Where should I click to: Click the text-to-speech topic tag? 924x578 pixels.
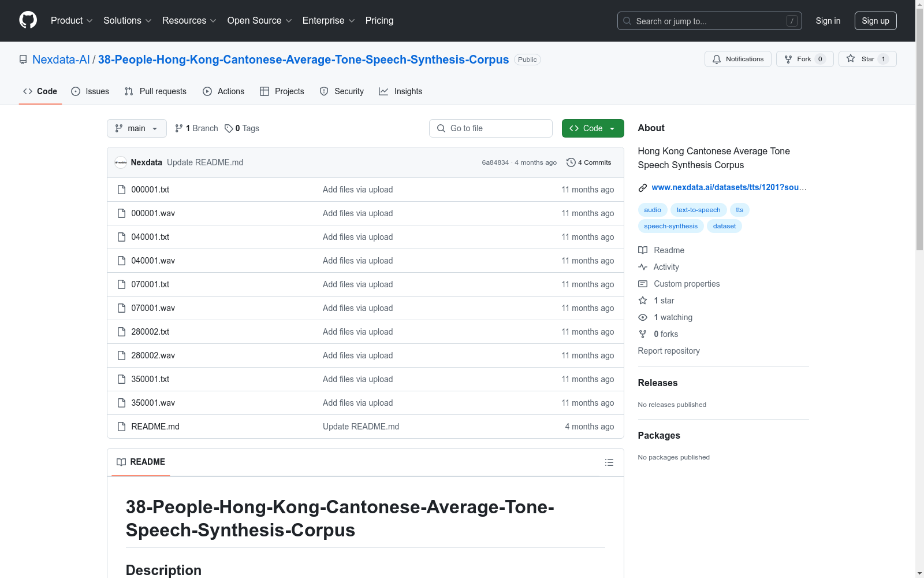(x=698, y=210)
